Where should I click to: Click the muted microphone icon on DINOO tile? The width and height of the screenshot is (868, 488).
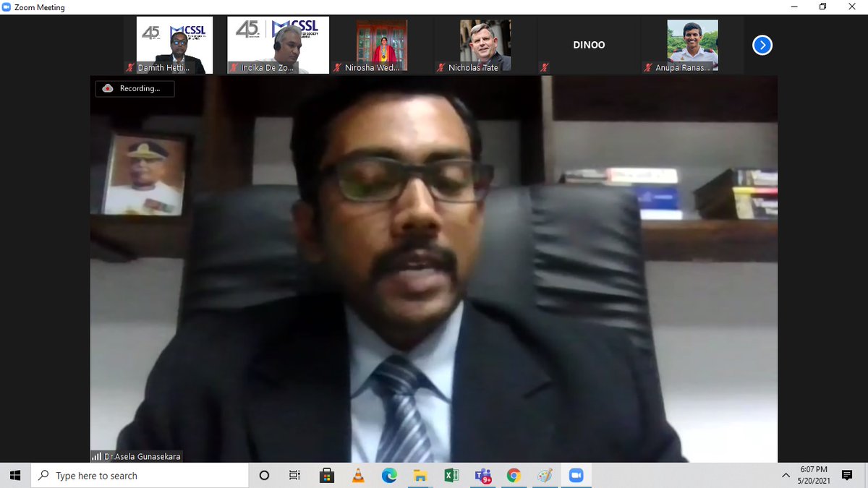click(x=545, y=68)
